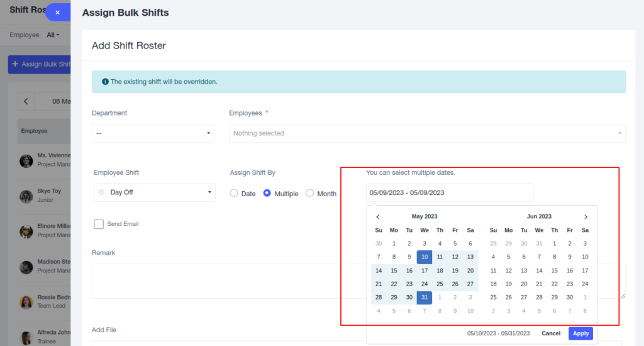Click Rossie's profile picture
Image resolution: width=644 pixels, height=346 pixels.
[x=26, y=303]
